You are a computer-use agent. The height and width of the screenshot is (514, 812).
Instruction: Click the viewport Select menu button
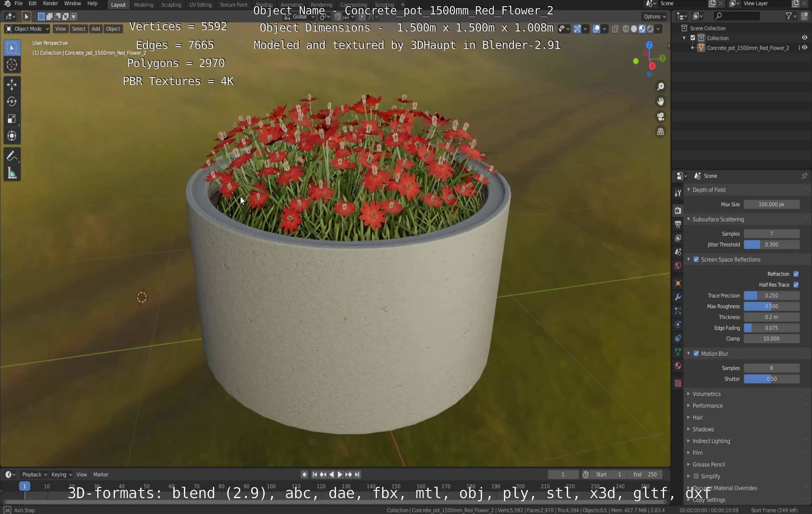click(x=79, y=29)
